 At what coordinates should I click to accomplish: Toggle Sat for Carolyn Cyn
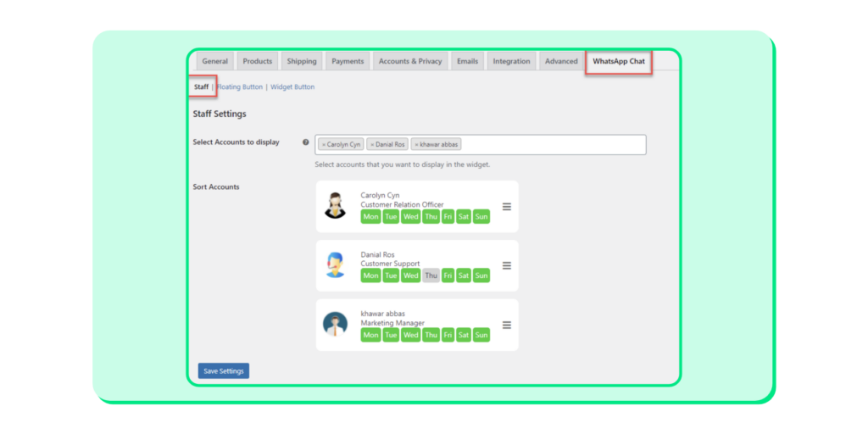[x=464, y=216]
